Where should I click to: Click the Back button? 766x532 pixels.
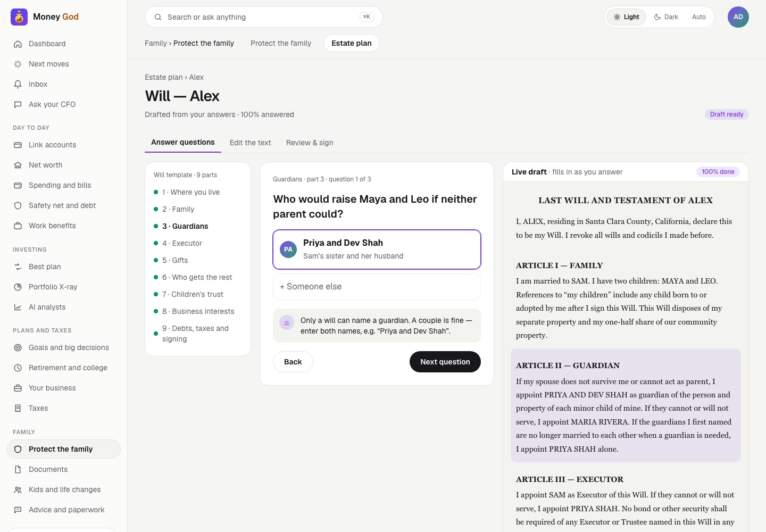[293, 362]
